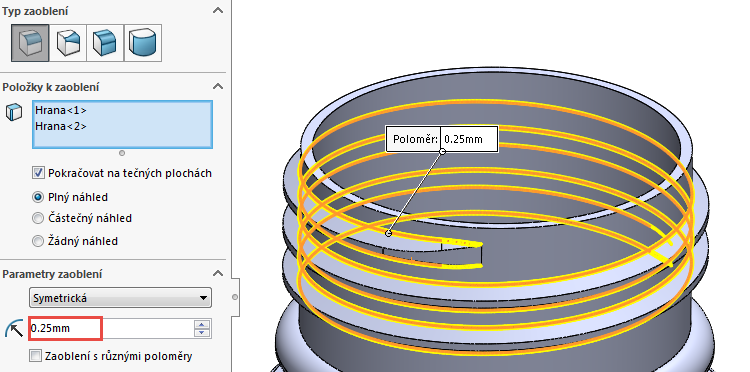This screenshot has width=750, height=372.
Task: Enable Zaoblení s různými poloměry checkbox
Action: [x=35, y=356]
